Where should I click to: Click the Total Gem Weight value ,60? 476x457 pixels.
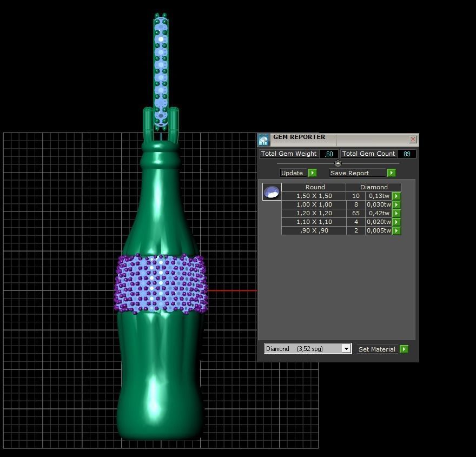329,154
